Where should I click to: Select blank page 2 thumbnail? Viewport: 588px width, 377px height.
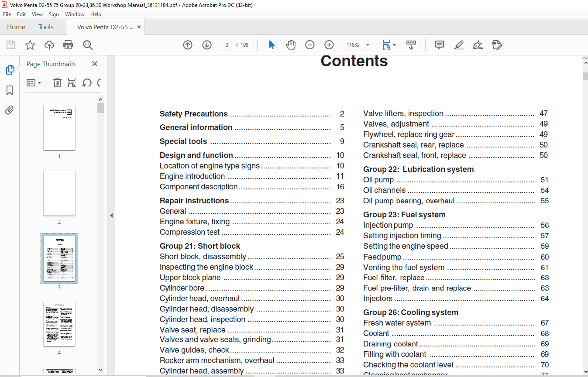click(59, 193)
